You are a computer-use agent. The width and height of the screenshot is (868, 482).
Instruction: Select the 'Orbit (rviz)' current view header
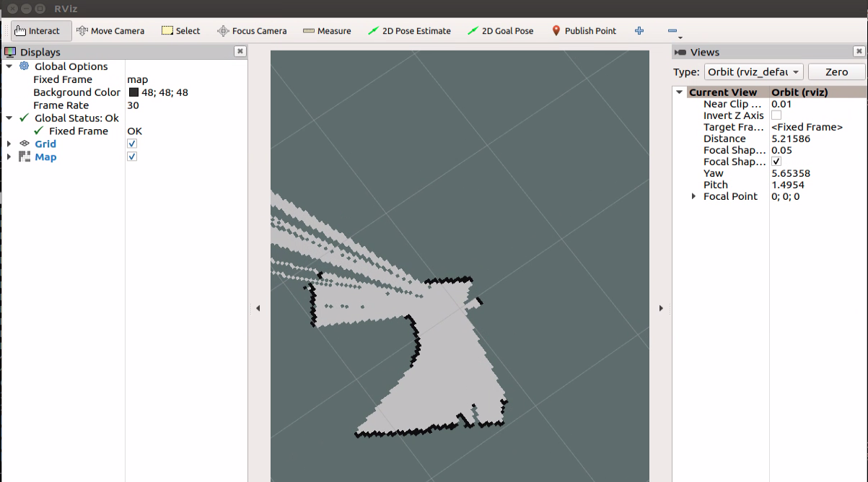(799, 92)
